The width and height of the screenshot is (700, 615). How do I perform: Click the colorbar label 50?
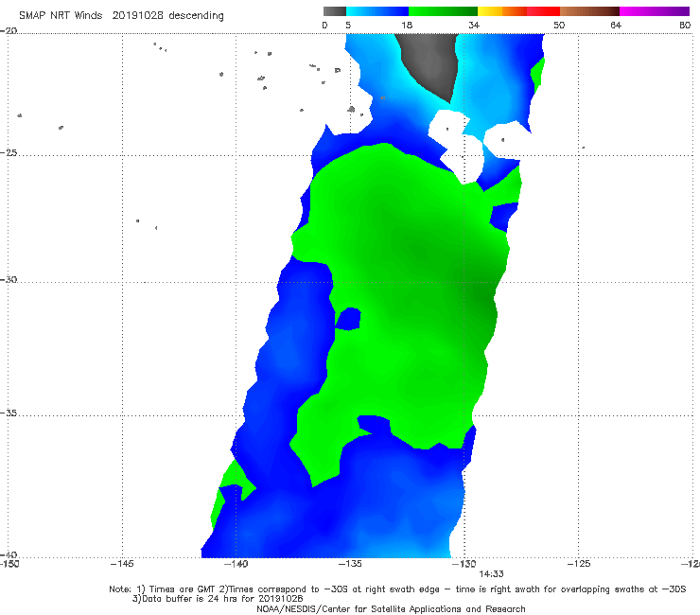559,25
